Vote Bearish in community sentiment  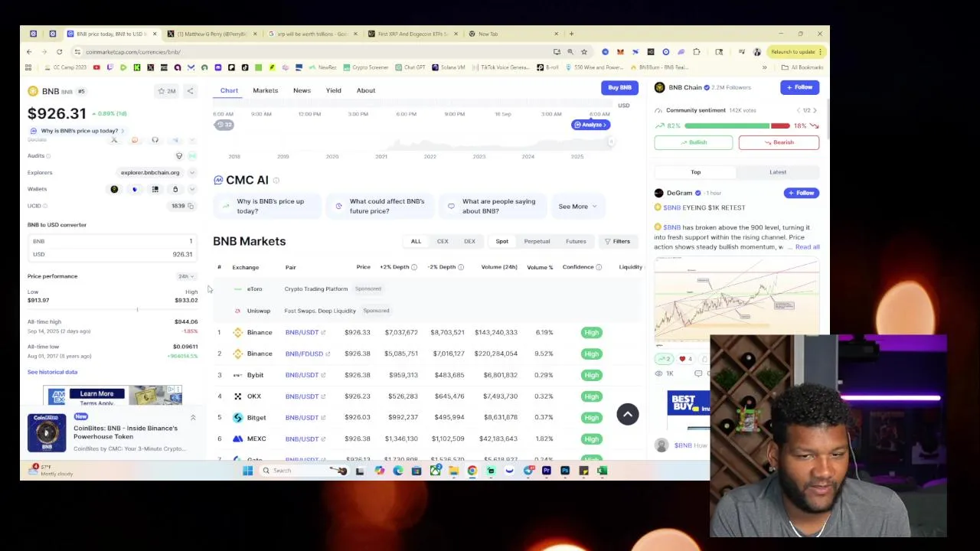779,142
